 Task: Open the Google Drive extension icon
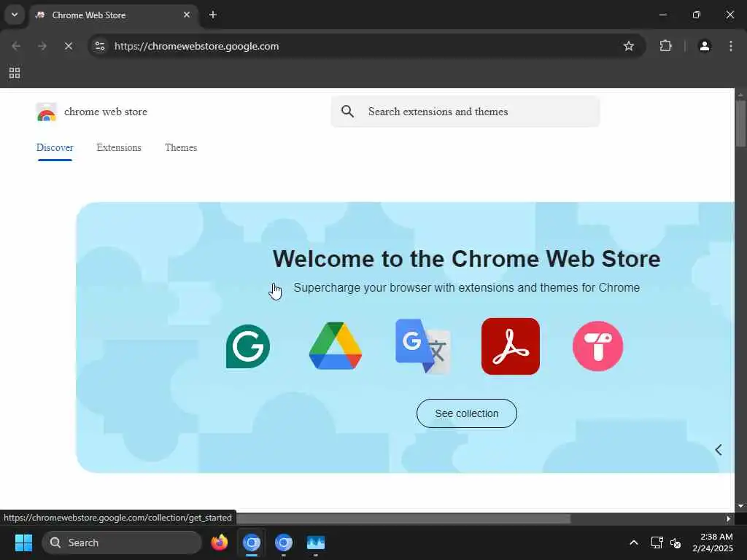click(x=336, y=346)
